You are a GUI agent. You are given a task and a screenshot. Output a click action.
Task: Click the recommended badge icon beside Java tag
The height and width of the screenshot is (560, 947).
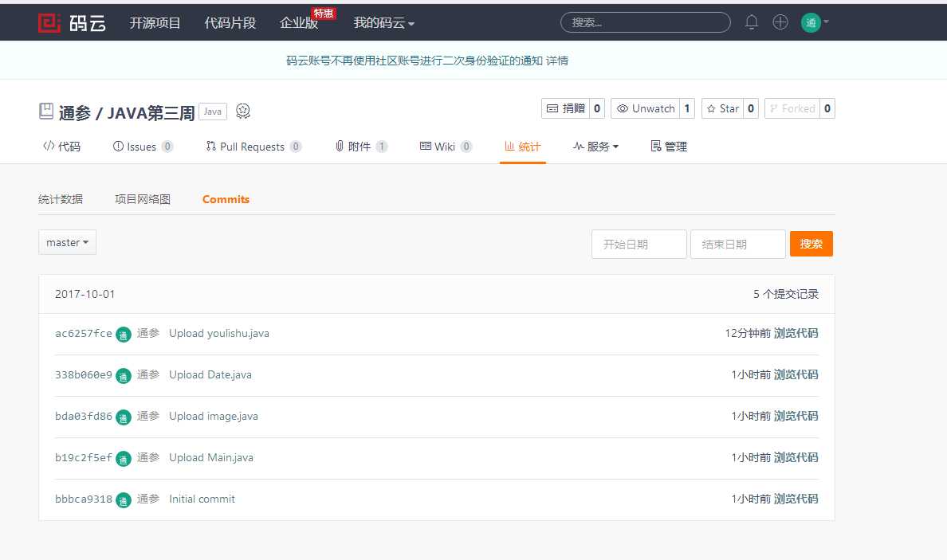pos(243,112)
